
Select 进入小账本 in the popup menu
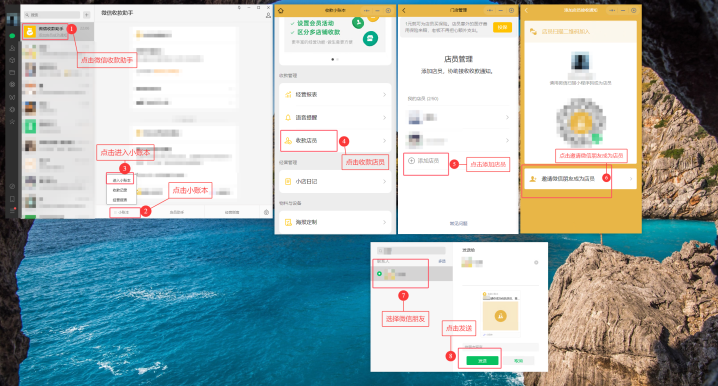[x=121, y=180]
